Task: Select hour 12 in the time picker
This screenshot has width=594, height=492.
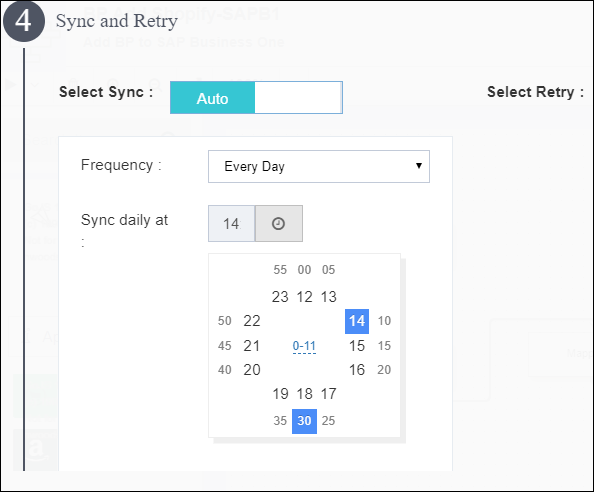Action: 304,297
